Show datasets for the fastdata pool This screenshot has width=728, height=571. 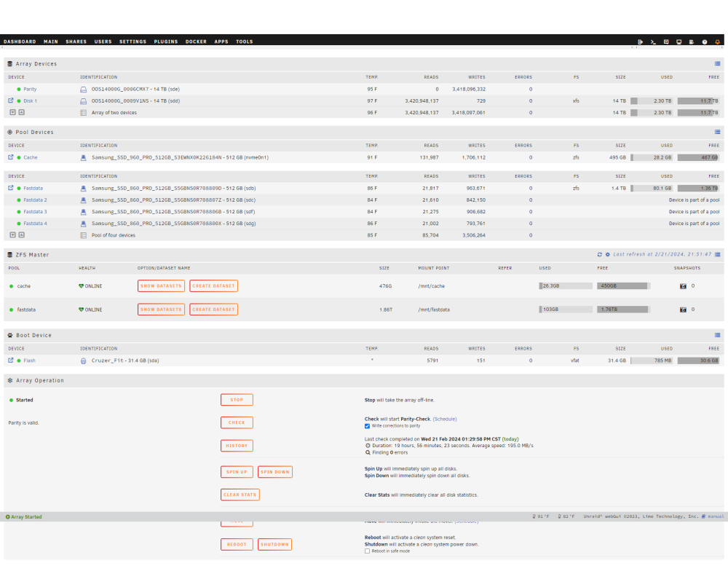pos(161,310)
